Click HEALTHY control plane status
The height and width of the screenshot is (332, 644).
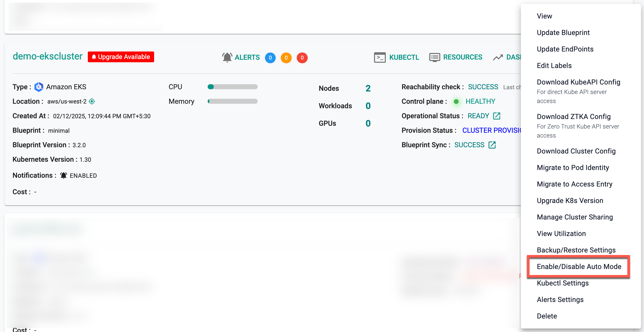point(480,101)
